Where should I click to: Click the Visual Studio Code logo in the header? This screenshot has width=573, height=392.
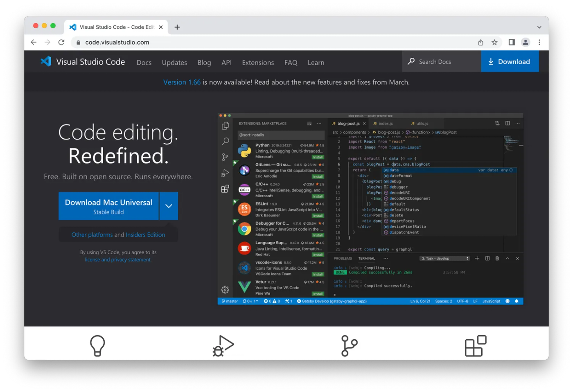(x=45, y=61)
